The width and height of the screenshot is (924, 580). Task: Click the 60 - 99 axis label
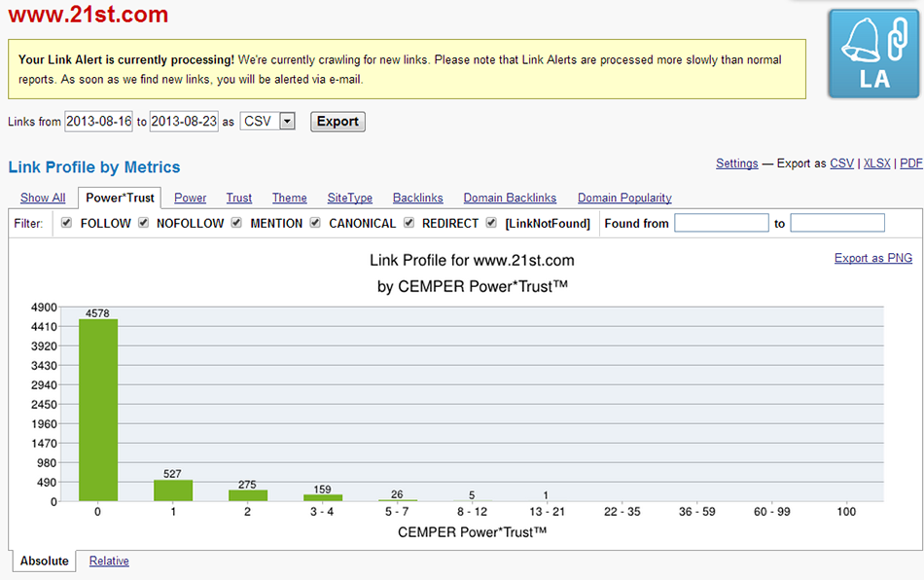(x=772, y=512)
